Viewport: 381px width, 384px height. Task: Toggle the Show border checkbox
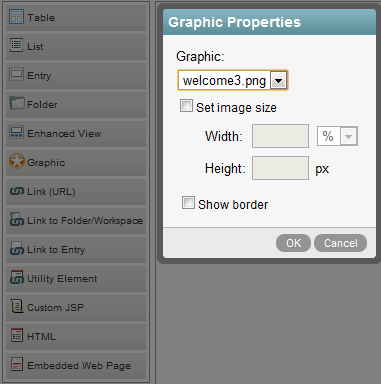[x=188, y=203]
